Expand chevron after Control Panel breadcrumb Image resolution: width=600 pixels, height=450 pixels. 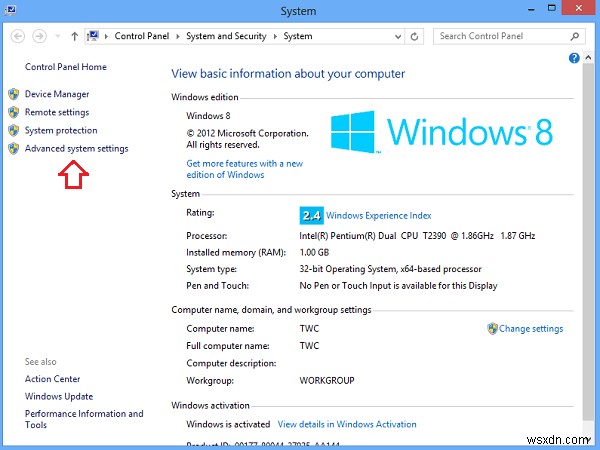pyautogui.click(x=178, y=36)
